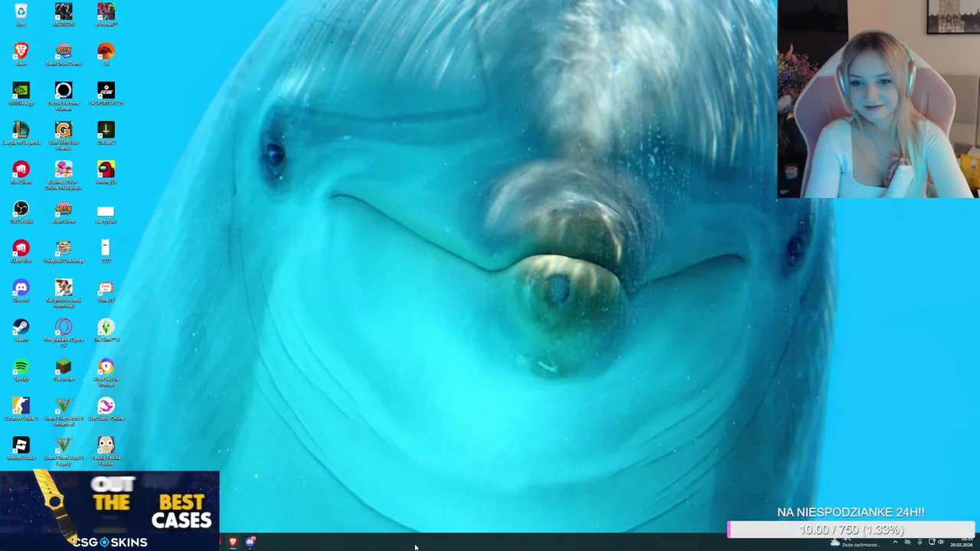Open Grand Theft Auto V Enhanced shortcut

(x=64, y=412)
